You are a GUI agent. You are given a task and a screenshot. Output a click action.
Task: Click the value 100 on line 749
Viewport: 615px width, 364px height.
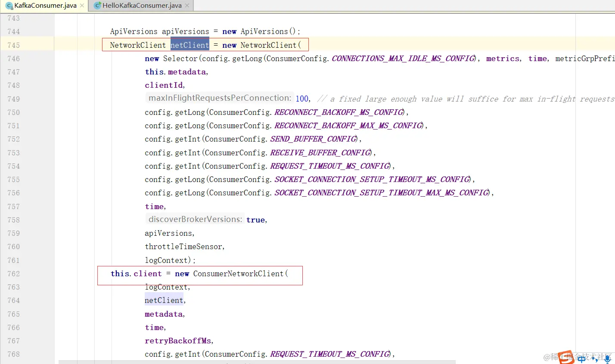point(302,99)
